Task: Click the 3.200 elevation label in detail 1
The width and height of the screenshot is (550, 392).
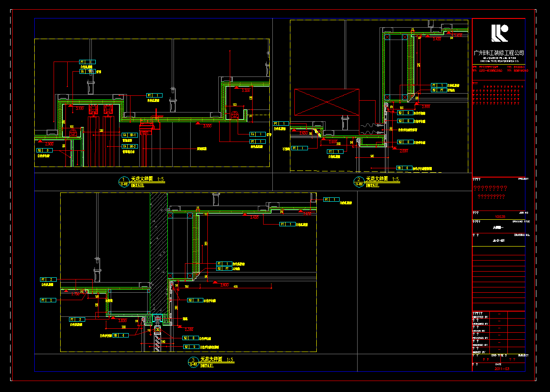Action: 246,90
